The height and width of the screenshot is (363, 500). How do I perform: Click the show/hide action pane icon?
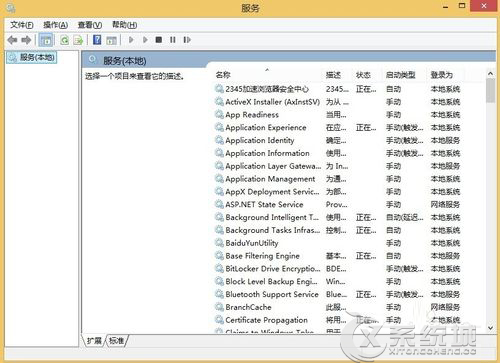pyautogui.click(x=111, y=40)
